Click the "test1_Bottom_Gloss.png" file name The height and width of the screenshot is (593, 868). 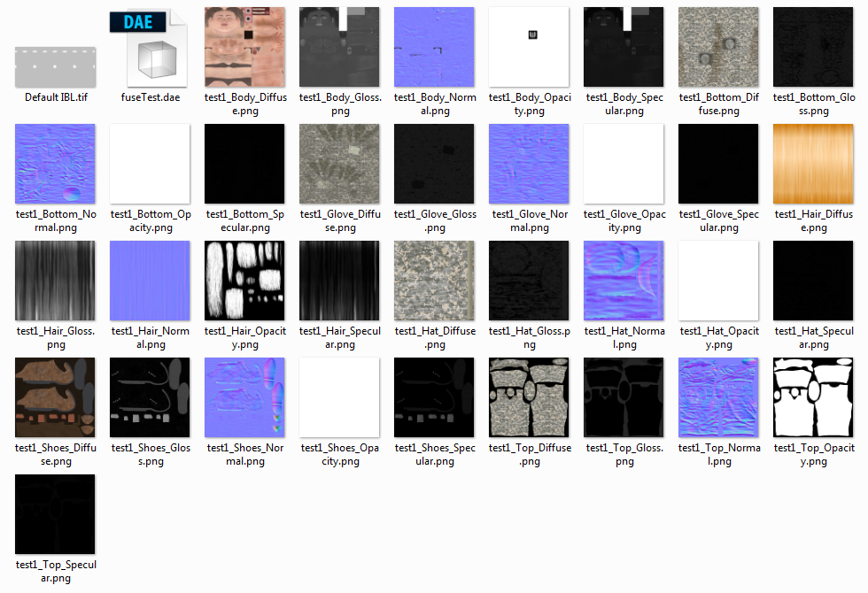814,104
